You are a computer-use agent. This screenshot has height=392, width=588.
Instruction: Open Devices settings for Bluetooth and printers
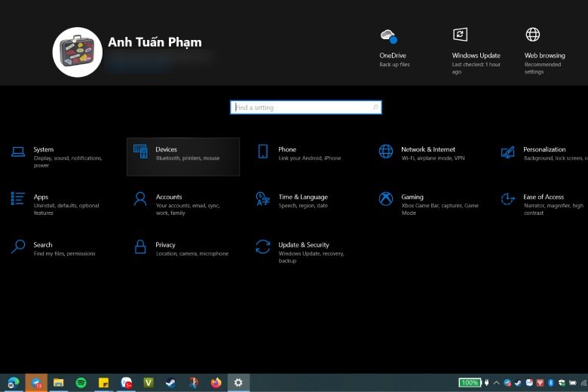[183, 156]
